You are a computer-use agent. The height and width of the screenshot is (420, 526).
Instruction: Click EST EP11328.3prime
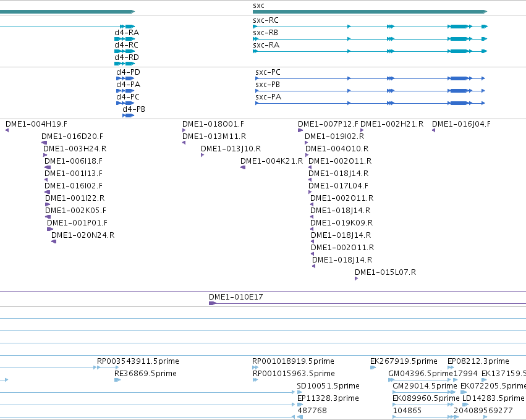[328, 398]
